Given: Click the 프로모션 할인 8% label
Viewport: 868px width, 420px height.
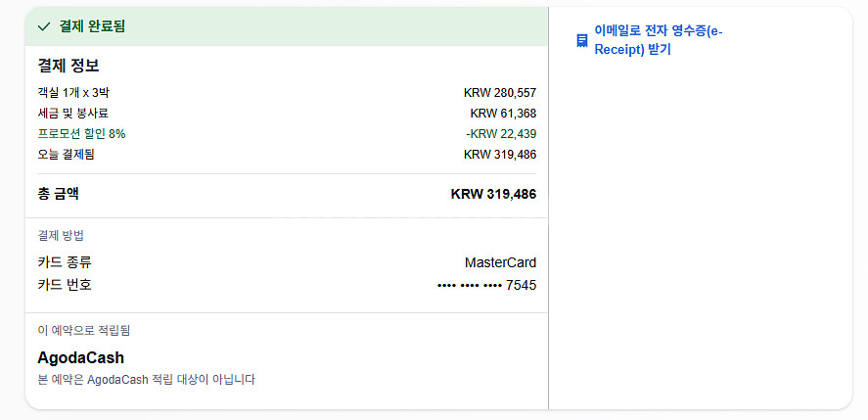Looking at the screenshot, I should [81, 134].
